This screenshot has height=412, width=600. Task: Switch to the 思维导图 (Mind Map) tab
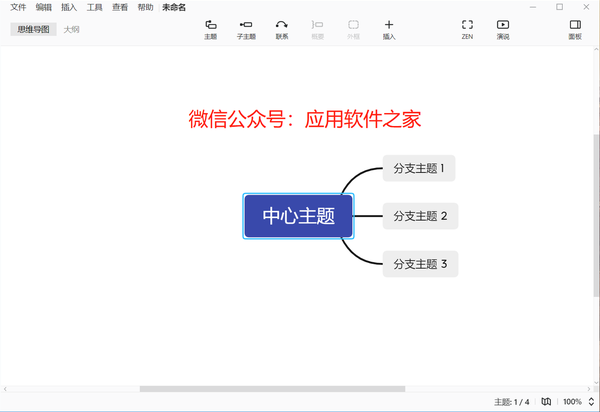(33, 29)
